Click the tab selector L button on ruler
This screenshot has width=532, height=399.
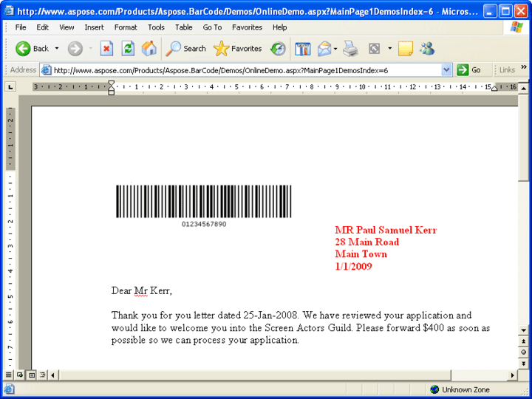pyautogui.click(x=10, y=87)
